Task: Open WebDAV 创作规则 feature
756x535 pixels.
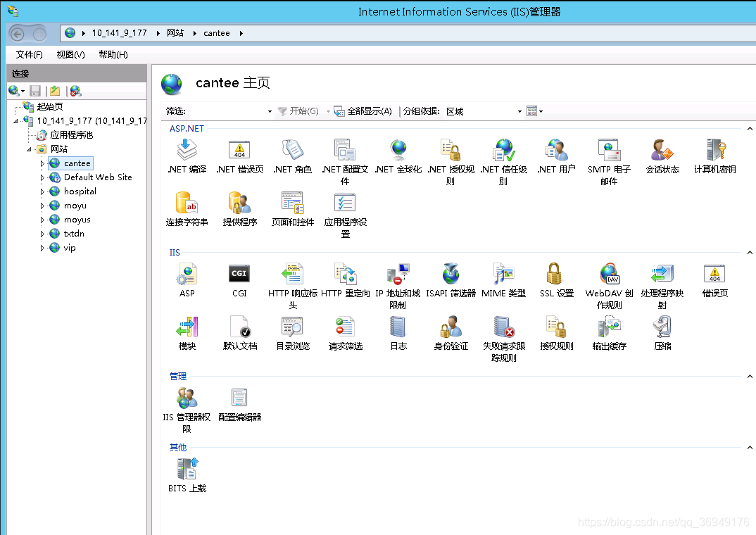Action: click(x=609, y=286)
